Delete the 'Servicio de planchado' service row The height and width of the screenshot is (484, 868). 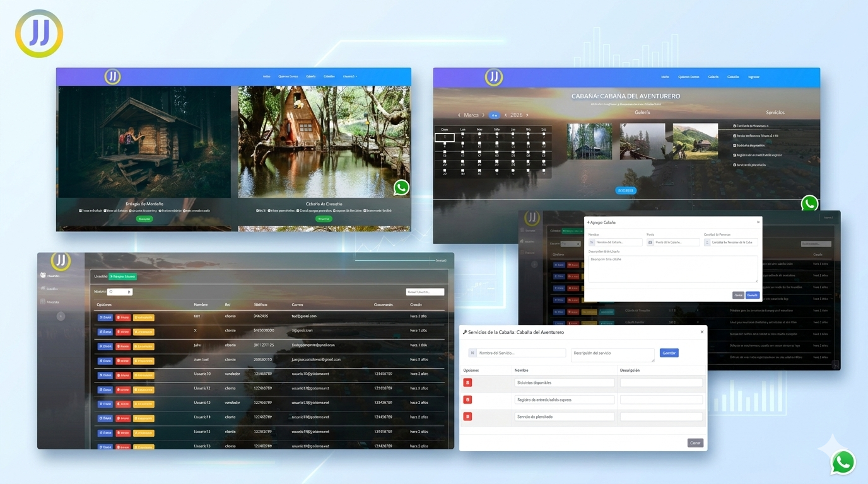pos(467,417)
